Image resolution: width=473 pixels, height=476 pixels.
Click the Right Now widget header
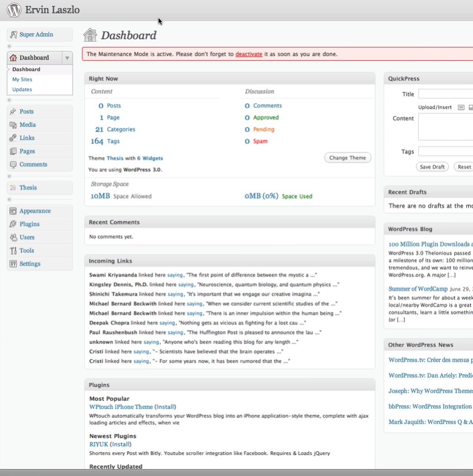tap(230, 78)
